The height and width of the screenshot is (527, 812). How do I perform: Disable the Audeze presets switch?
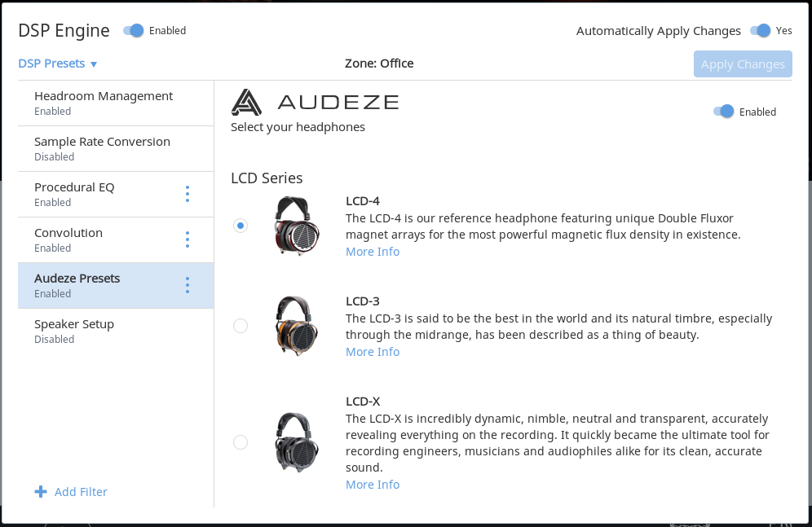pyautogui.click(x=724, y=112)
